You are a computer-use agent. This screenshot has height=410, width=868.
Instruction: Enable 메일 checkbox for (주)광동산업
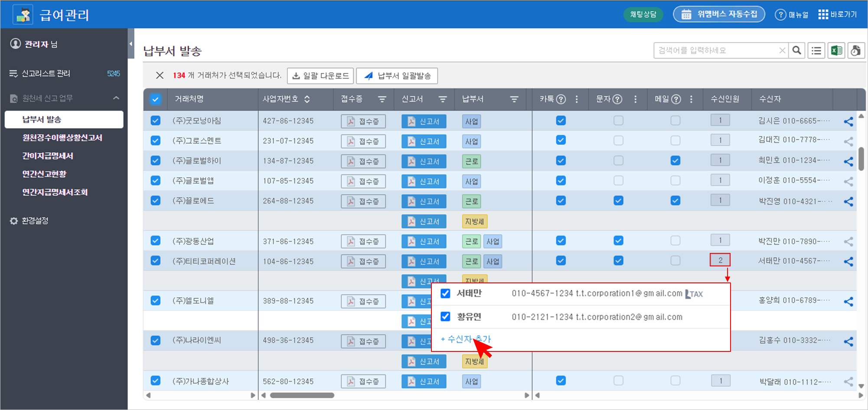[675, 240]
